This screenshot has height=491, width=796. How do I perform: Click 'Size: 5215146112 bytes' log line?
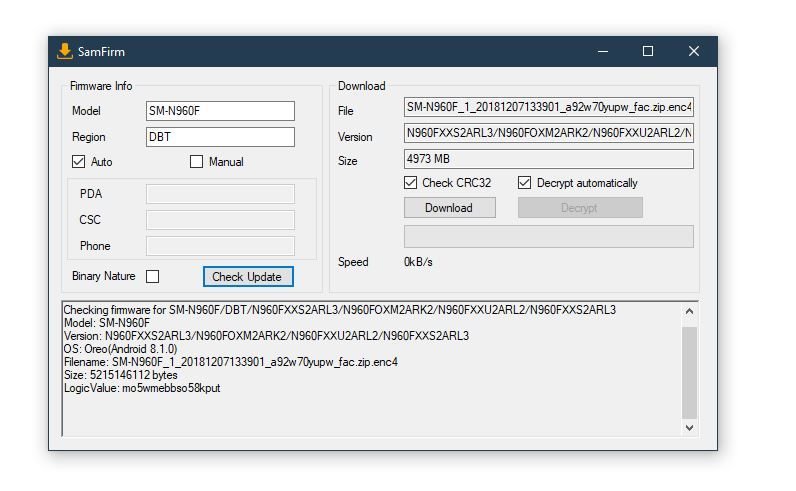click(121, 375)
